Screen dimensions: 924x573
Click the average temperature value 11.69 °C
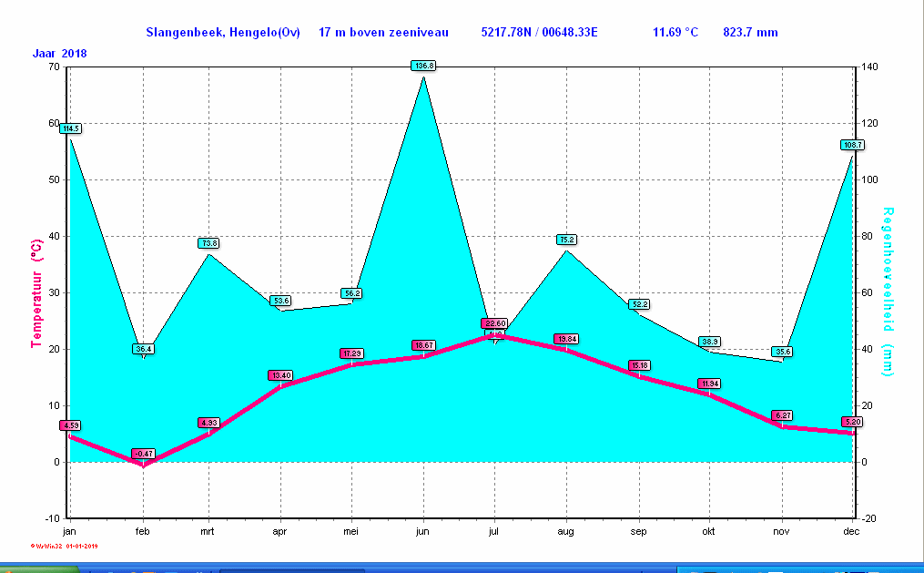point(675,33)
